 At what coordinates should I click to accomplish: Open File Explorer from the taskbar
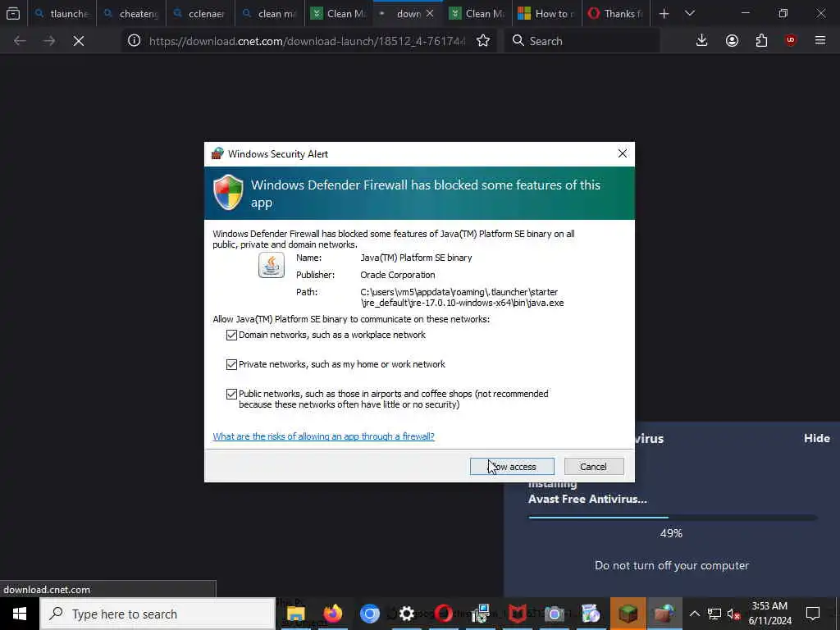point(295,614)
